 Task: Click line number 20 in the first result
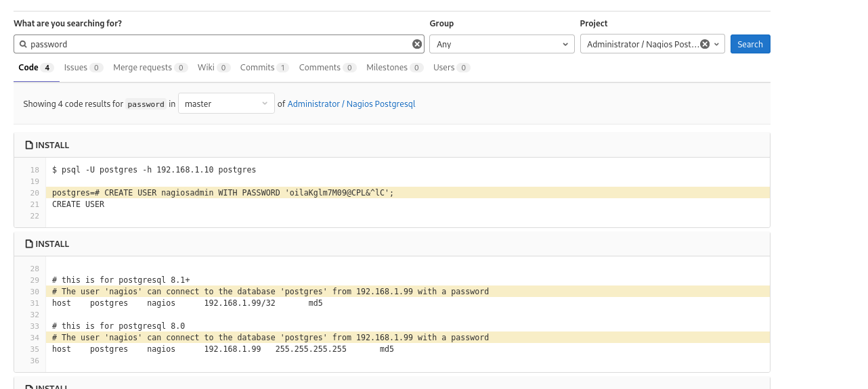click(35, 193)
